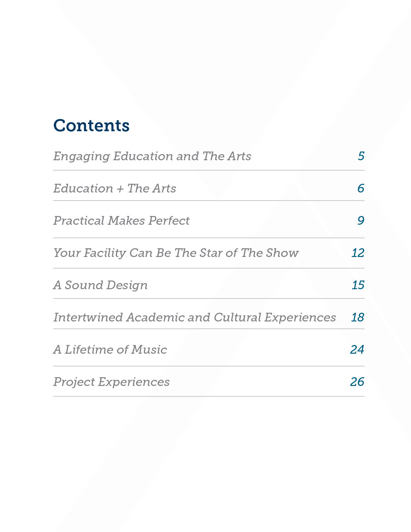This screenshot has width=411, height=532.
Task: Open "Intertwined Academic and Cultural Experiences" entry
Action: 195,318
